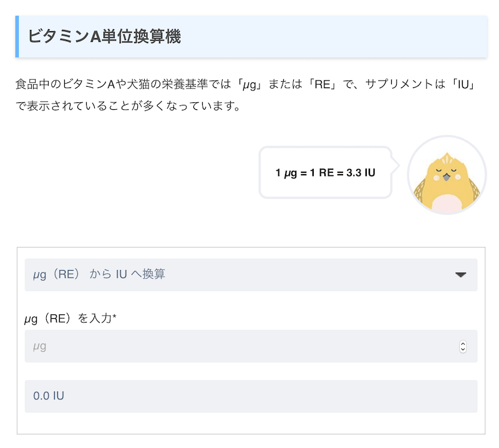Click the µg（RE）を入力 field label
Viewport: 499px width, 448px height.
pyautogui.click(x=67, y=319)
